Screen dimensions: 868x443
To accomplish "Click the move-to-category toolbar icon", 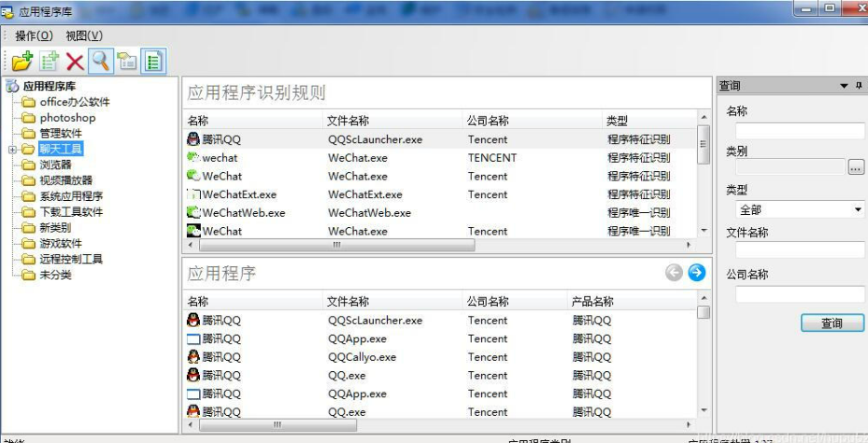I will click(127, 61).
